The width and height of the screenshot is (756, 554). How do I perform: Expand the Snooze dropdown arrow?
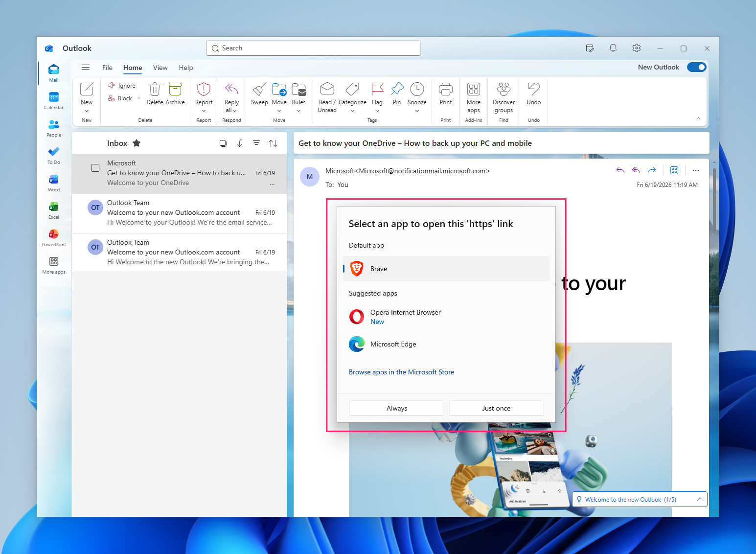(x=417, y=111)
